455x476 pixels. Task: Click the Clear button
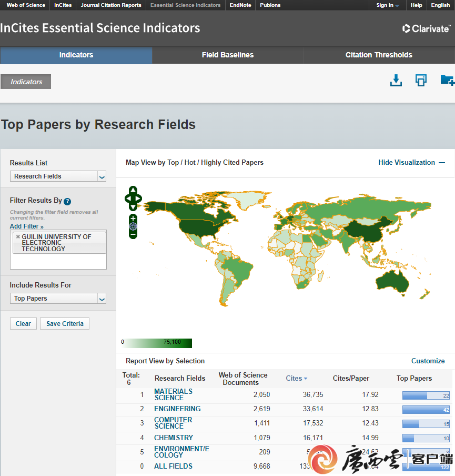pos(23,324)
